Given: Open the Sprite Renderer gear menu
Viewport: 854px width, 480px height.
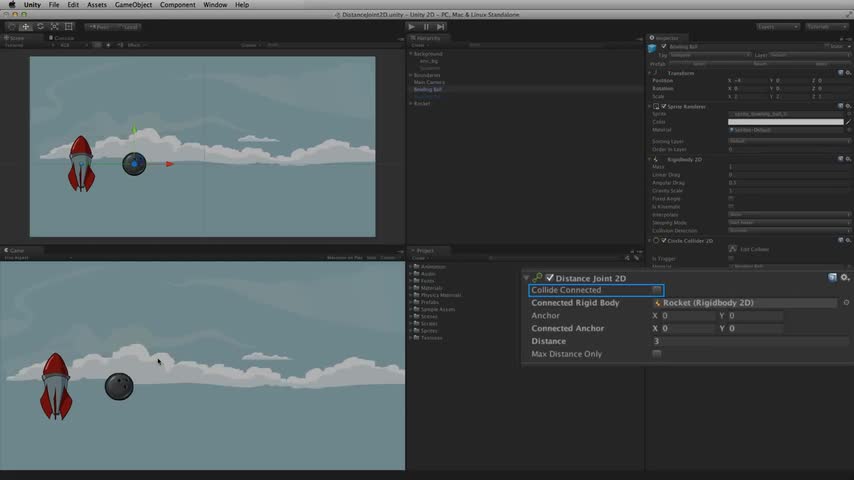Looking at the screenshot, I should 848,106.
